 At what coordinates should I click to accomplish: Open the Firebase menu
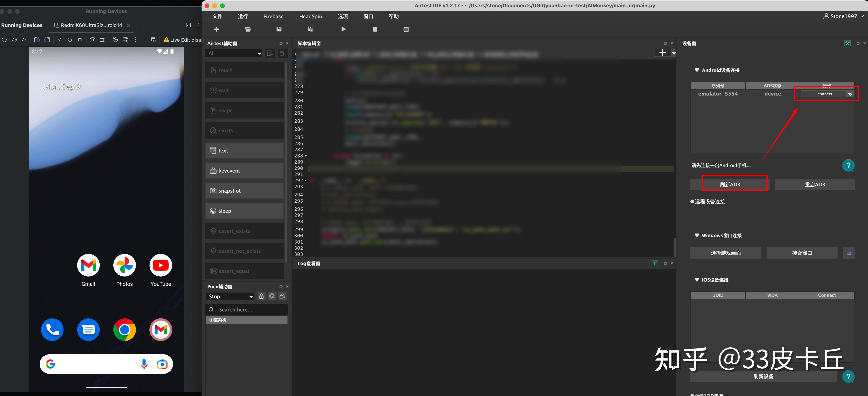click(x=273, y=16)
